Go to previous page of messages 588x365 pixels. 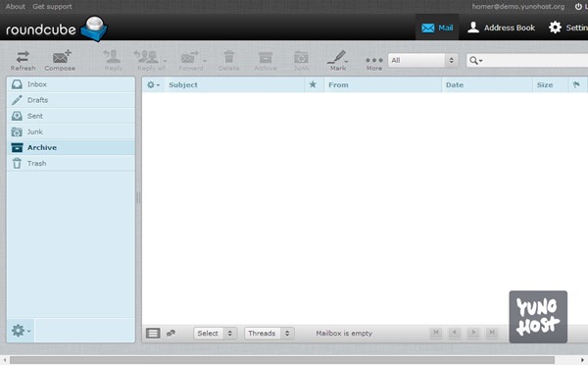click(455, 333)
